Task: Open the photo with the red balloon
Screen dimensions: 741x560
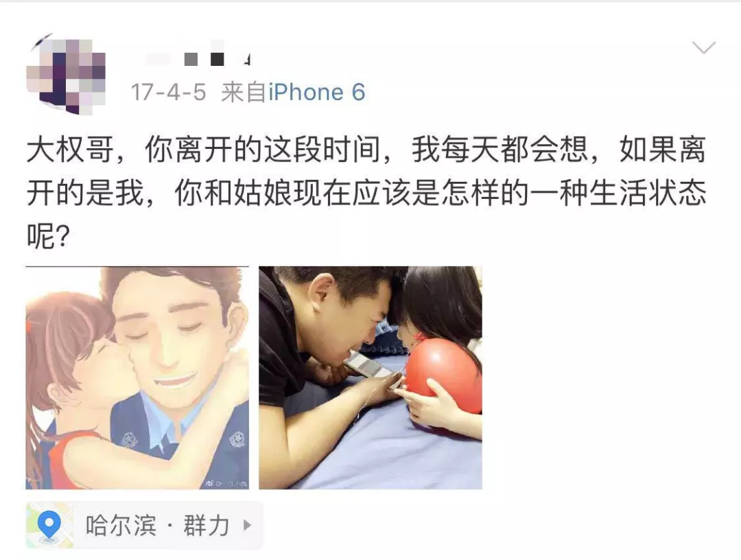Action: [x=370, y=377]
